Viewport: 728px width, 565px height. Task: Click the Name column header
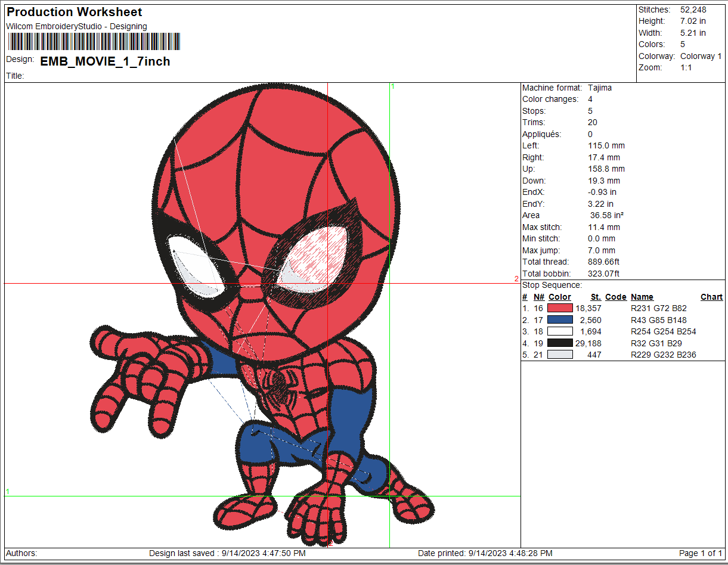(x=642, y=297)
